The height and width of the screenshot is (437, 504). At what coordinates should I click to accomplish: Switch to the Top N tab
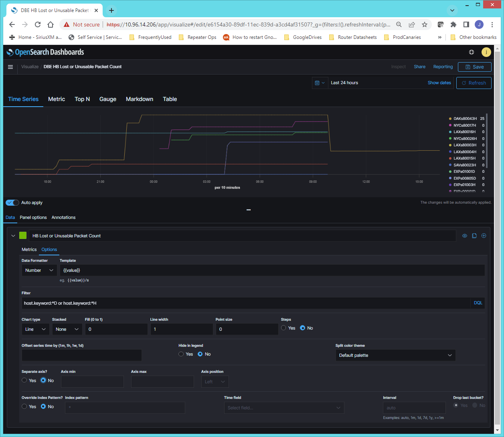82,99
